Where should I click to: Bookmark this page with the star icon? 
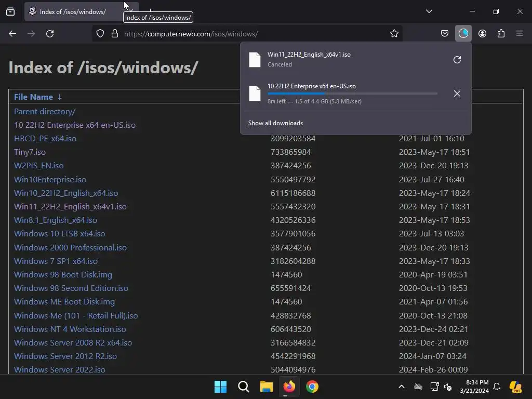(394, 34)
